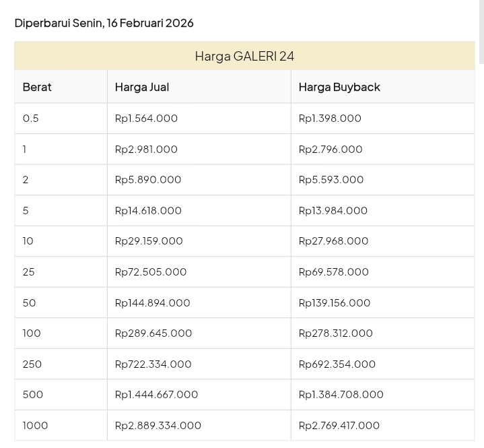Select the Rp144.894.000 selling price cell
Image resolution: width=484 pixels, height=448 pixels.
pyautogui.click(x=152, y=302)
